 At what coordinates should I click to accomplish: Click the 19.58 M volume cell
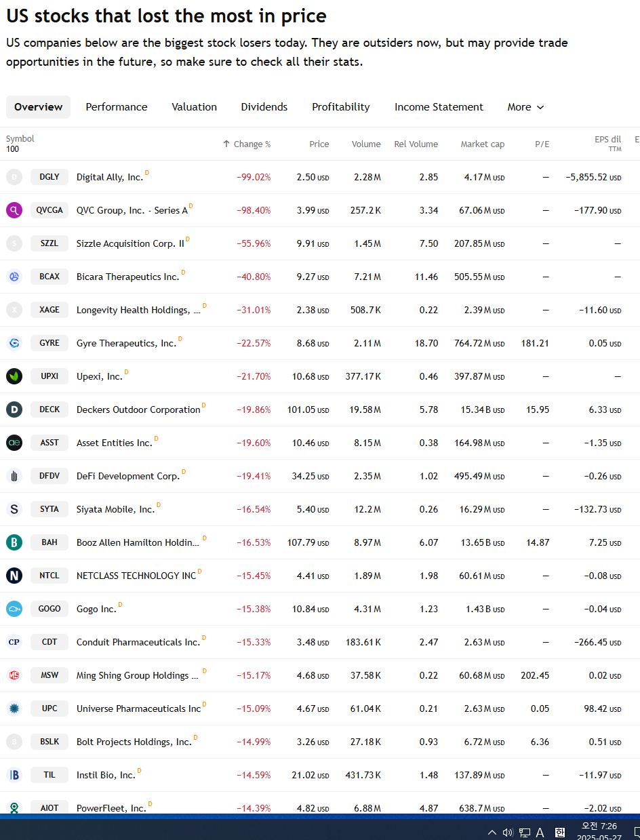click(366, 409)
